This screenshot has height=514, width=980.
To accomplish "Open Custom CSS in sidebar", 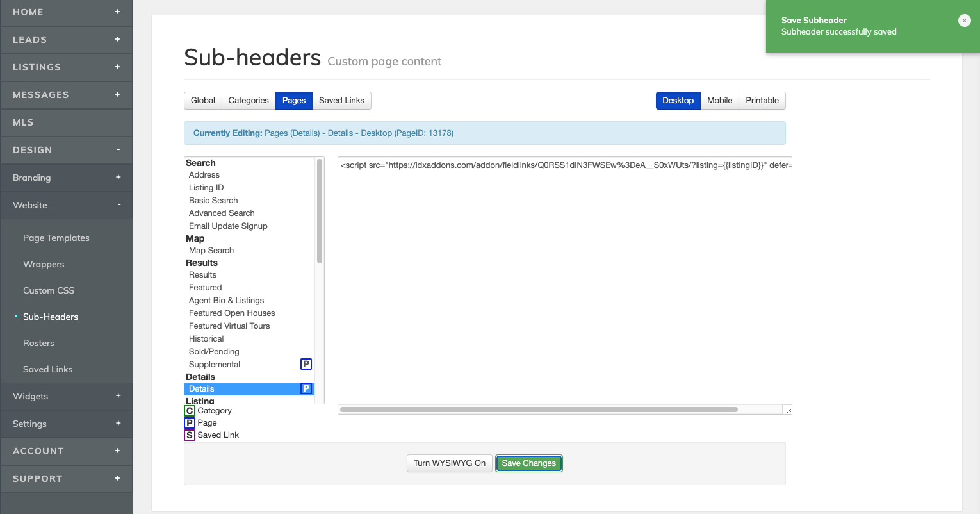I will (49, 290).
